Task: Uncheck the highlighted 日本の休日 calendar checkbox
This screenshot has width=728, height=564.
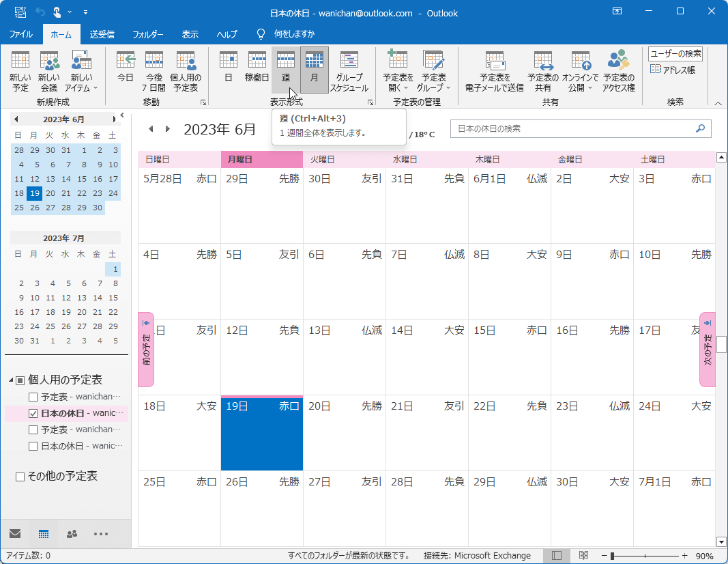Action: 33,414
